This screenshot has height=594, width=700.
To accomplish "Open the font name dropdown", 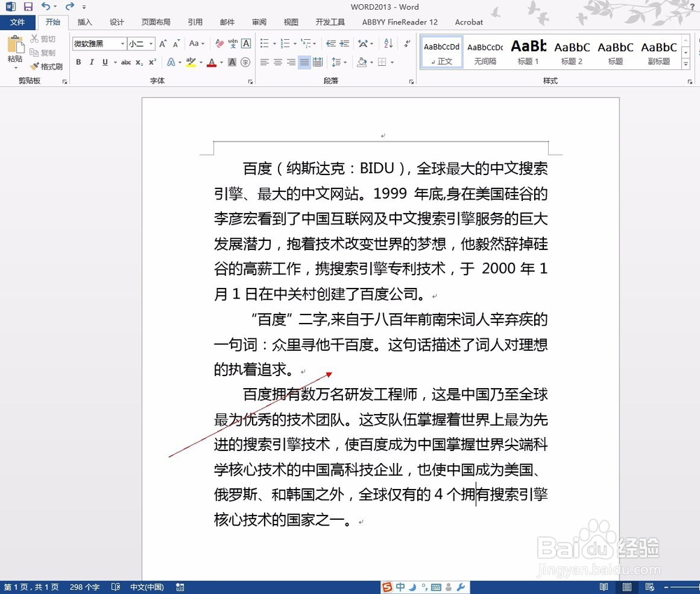I will point(122,43).
